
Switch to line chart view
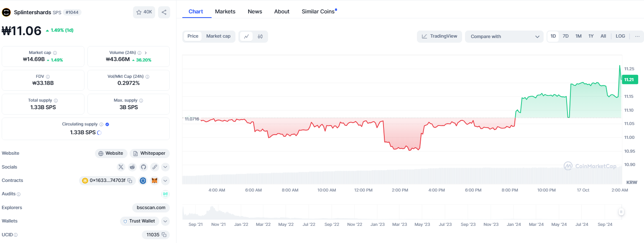[x=247, y=36]
